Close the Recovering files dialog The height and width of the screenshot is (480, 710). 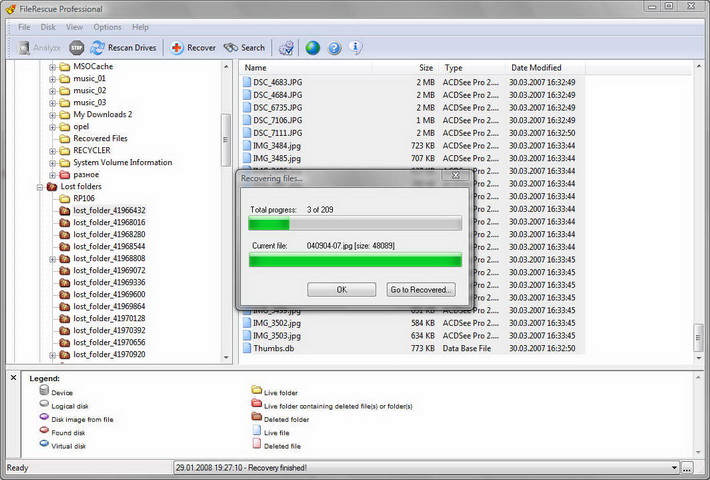[456, 175]
